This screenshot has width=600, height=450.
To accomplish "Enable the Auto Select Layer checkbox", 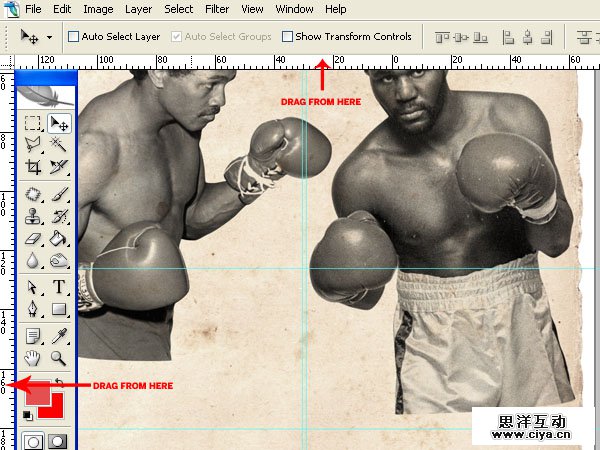I will point(73,37).
